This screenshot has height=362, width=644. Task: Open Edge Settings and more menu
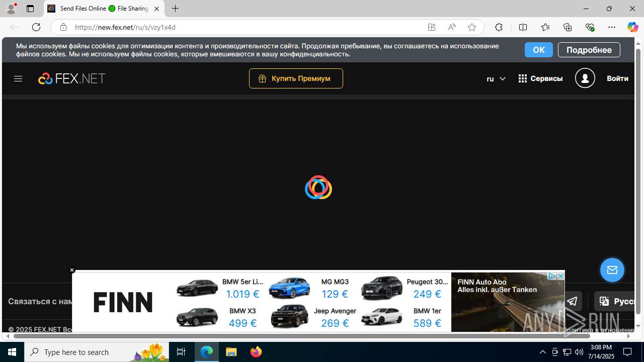tap(612, 27)
